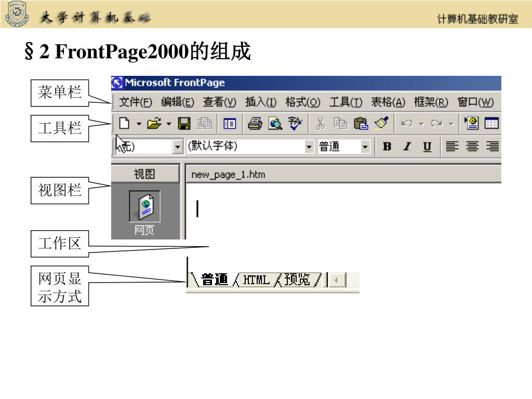Click the Redo arrow icon

pos(436,124)
